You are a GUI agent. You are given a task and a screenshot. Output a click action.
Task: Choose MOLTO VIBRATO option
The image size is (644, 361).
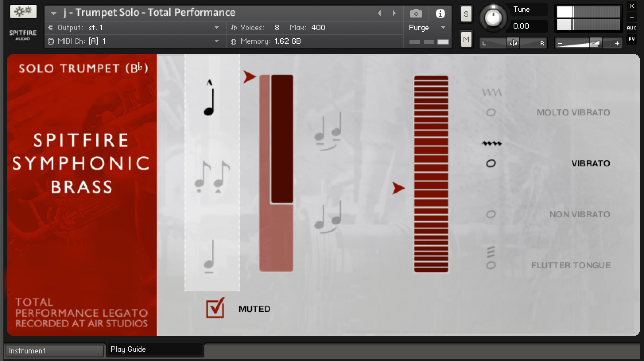(573, 112)
